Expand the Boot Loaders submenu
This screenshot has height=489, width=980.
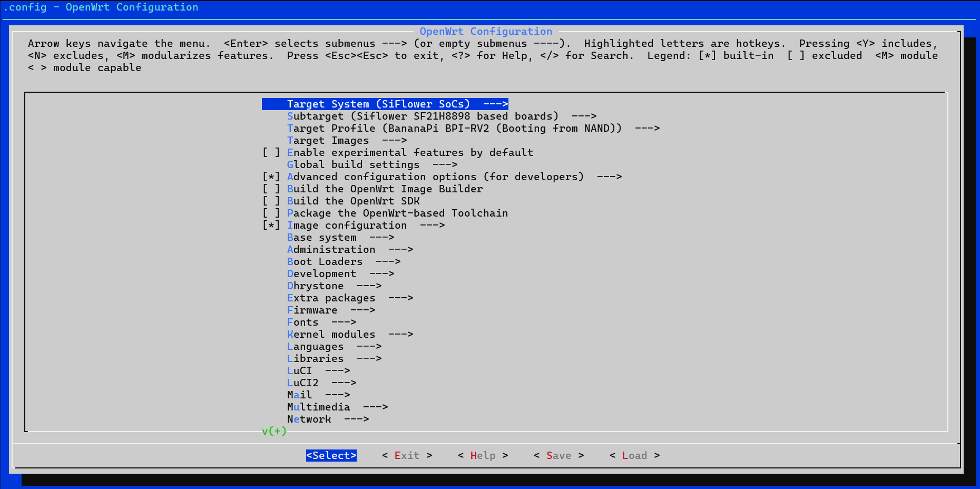(x=344, y=262)
